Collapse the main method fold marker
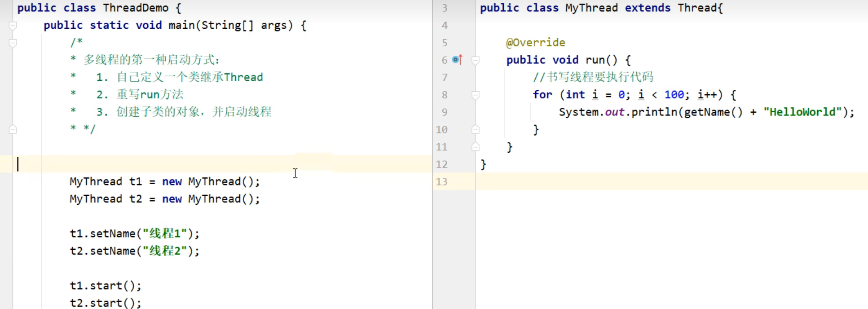 [13, 26]
